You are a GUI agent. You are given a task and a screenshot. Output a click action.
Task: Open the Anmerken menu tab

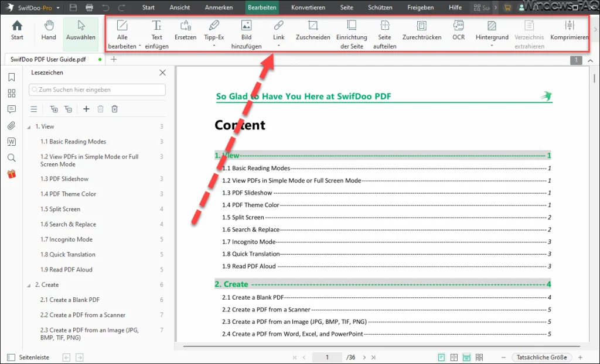pos(219,7)
